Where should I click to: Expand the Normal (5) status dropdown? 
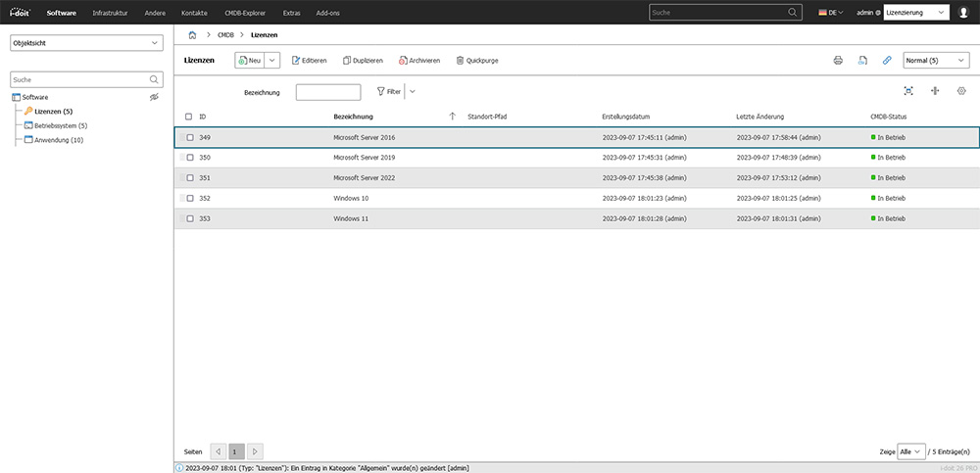tap(935, 60)
